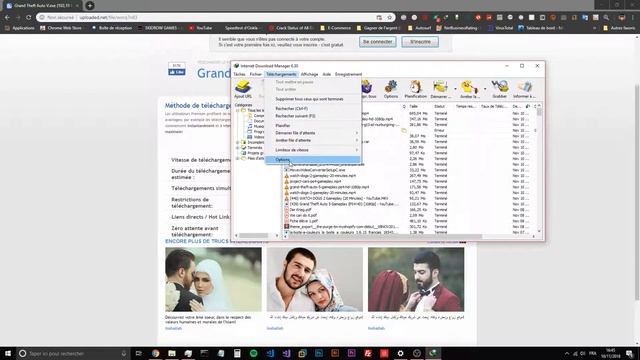Choose Options in the Téléchargements menu

click(313, 160)
